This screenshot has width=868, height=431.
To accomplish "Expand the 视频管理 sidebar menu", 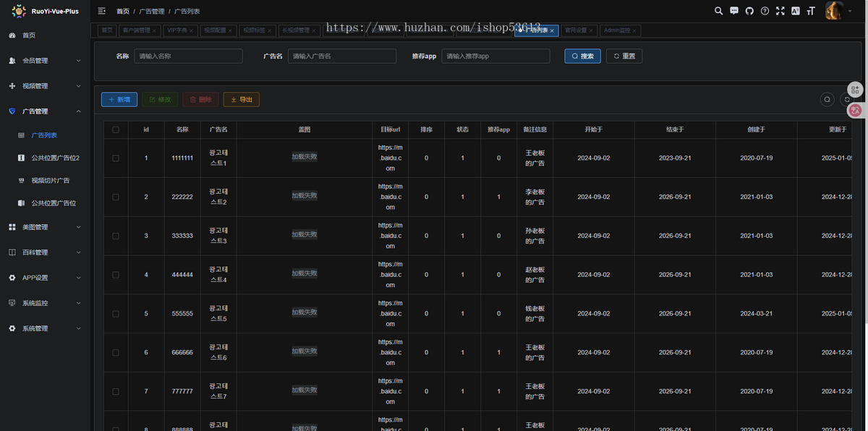I will (x=45, y=86).
